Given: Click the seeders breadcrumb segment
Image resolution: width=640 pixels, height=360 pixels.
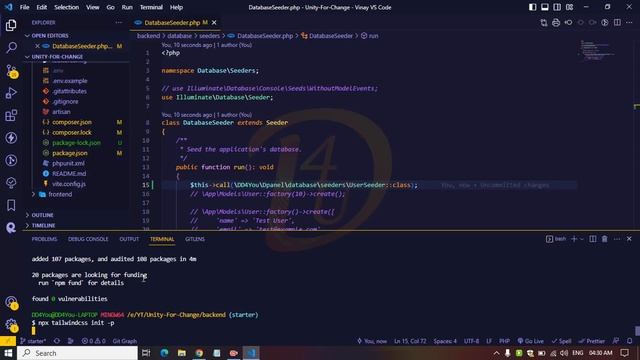Looking at the screenshot, I should (209, 36).
